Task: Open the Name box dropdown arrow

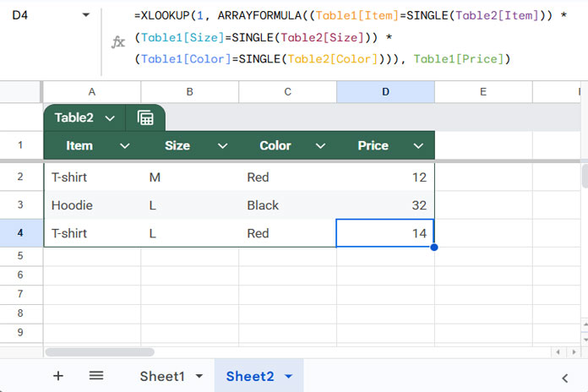Action: (x=86, y=15)
